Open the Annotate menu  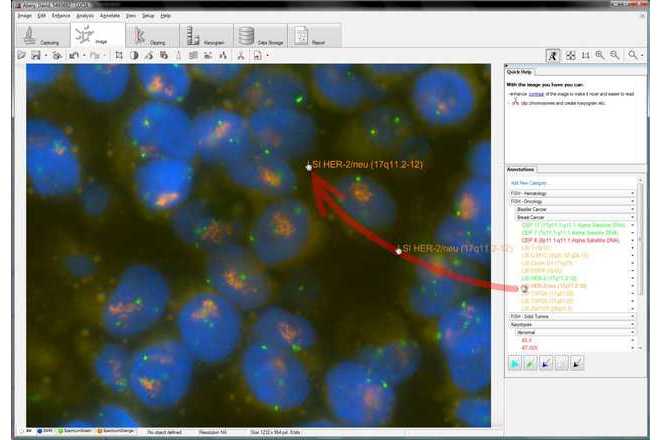coord(110,16)
